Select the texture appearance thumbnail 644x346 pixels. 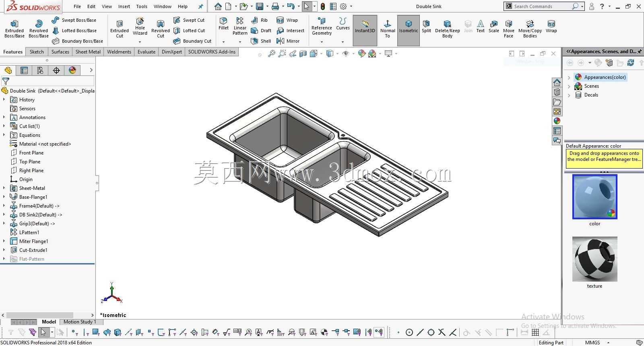pos(594,259)
